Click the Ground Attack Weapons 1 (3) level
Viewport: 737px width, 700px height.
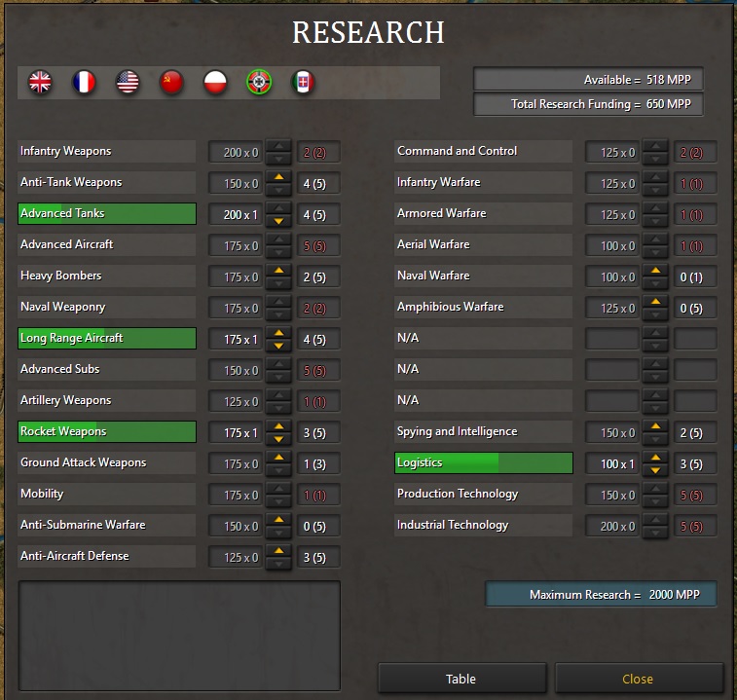(318, 464)
